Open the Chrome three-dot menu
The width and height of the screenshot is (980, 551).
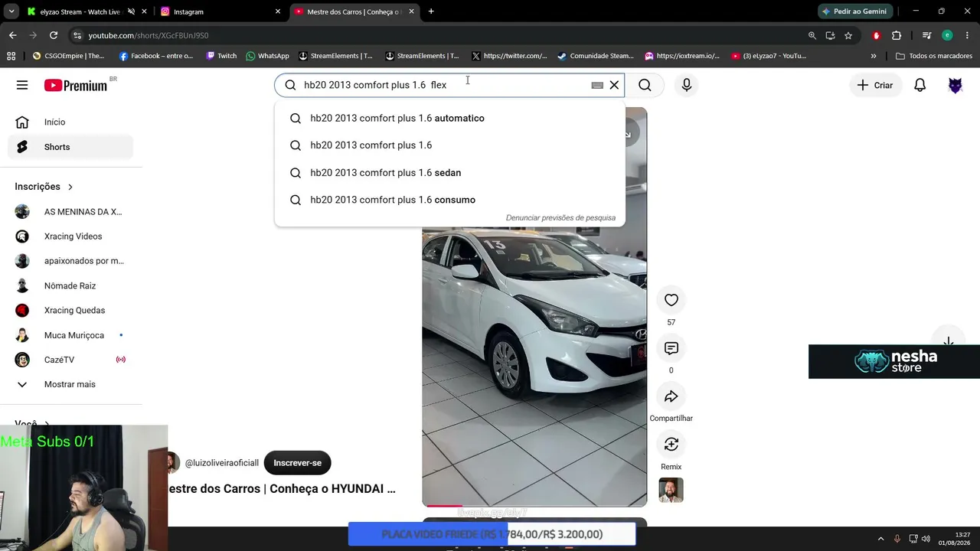966,35
